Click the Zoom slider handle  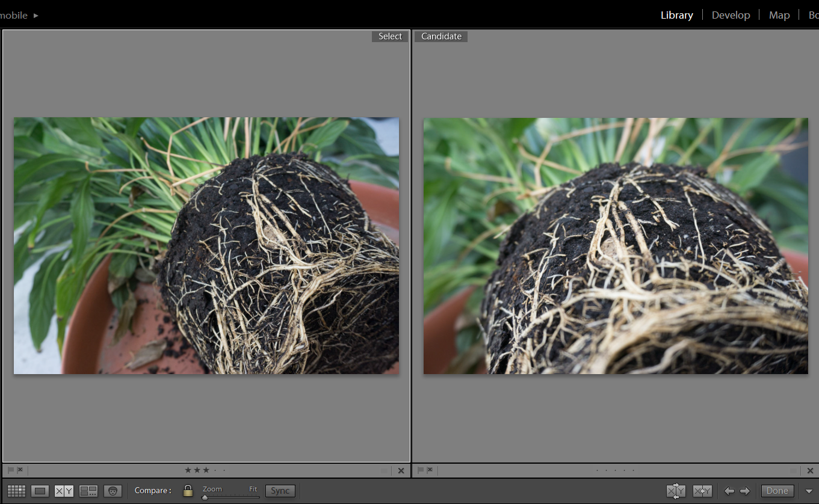[x=205, y=497]
